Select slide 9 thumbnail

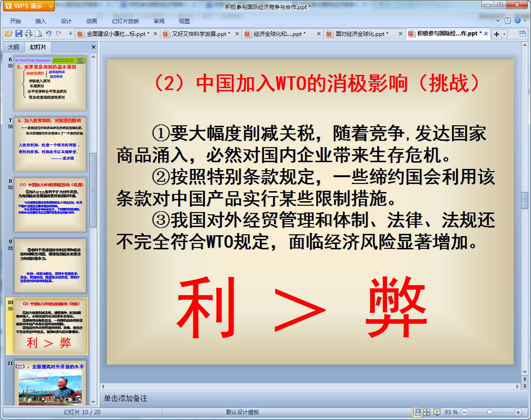[50, 265]
